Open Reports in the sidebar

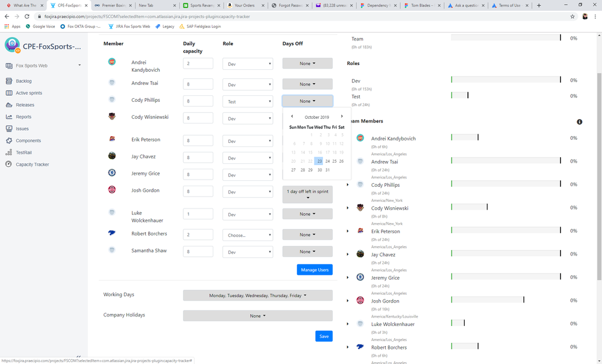click(24, 117)
